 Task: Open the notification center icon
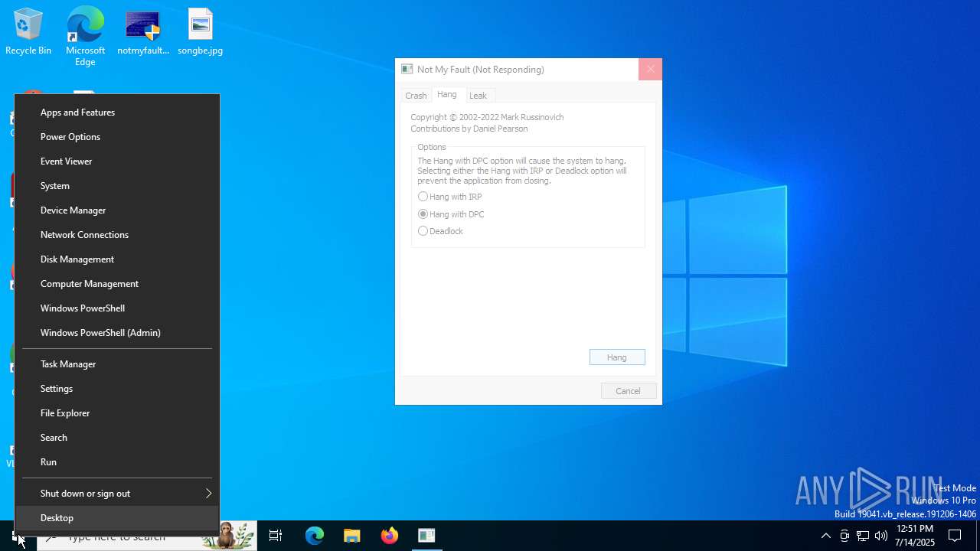955,536
